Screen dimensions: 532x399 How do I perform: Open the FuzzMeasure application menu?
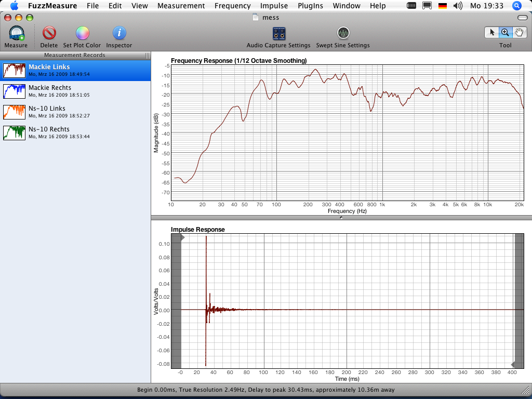pos(52,6)
